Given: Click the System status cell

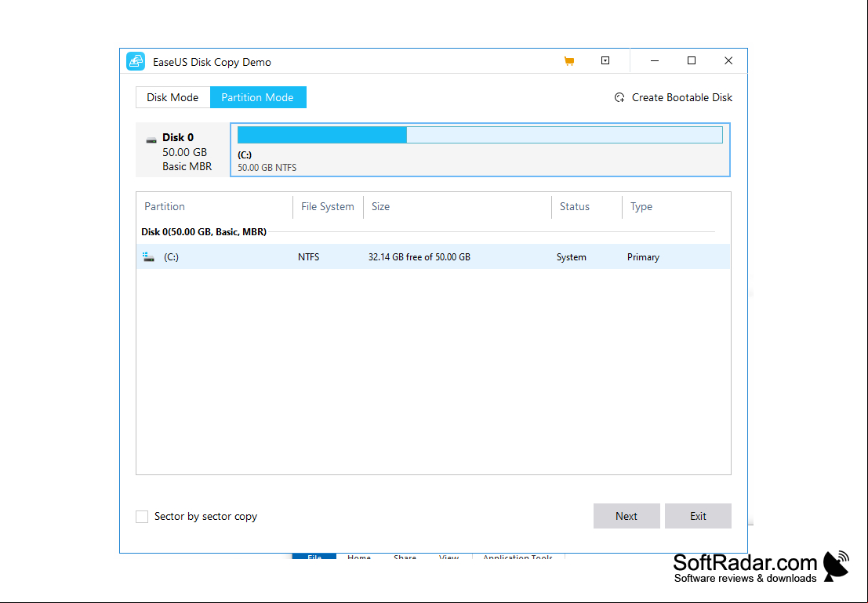Looking at the screenshot, I should (572, 257).
